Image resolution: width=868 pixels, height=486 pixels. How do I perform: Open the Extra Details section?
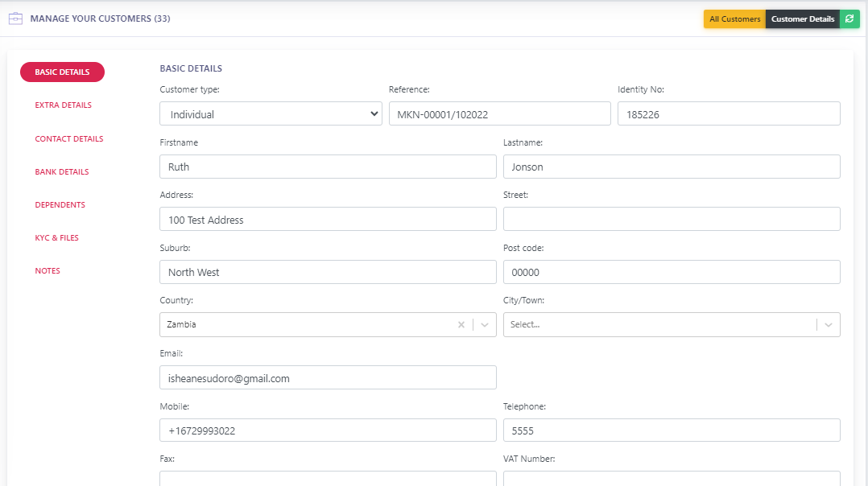[x=63, y=105]
